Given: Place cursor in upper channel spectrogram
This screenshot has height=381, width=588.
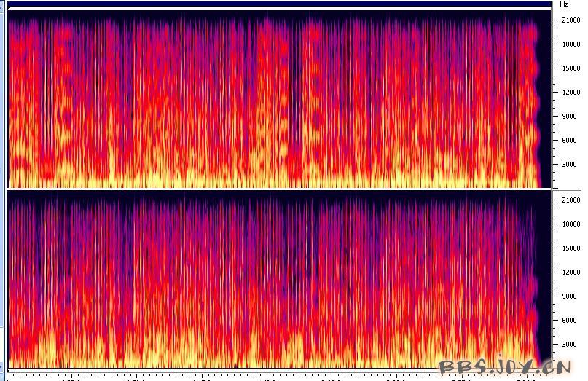Looking at the screenshot, I should coord(279,99).
